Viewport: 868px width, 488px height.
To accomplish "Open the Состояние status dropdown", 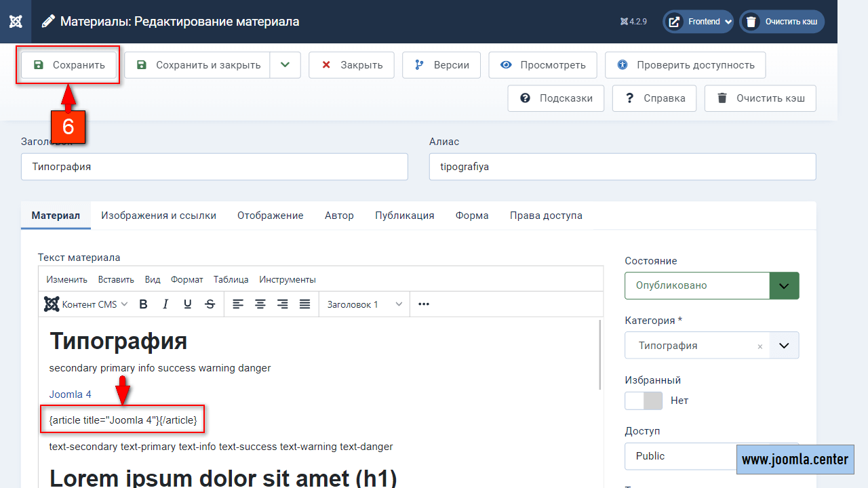I will pyautogui.click(x=711, y=285).
